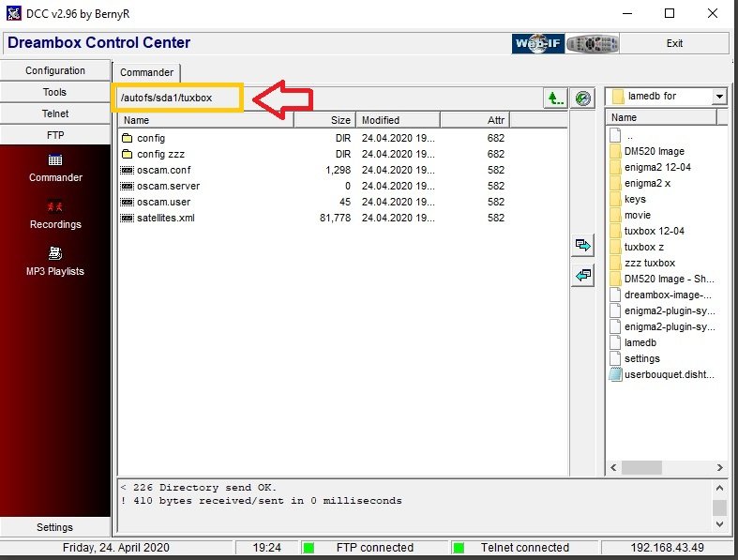Image resolution: width=738 pixels, height=560 pixels.
Task: Click the FTP connected green indicator
Action: click(309, 548)
